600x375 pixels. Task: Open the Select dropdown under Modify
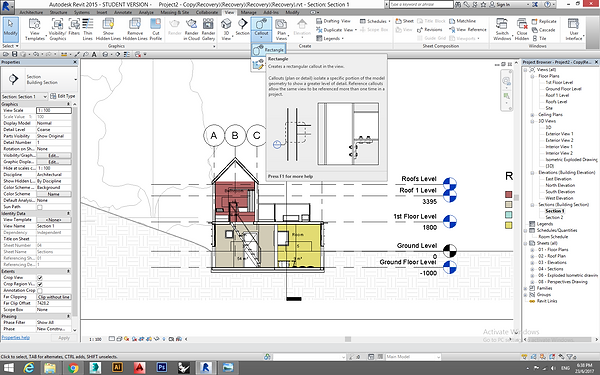click(x=10, y=46)
